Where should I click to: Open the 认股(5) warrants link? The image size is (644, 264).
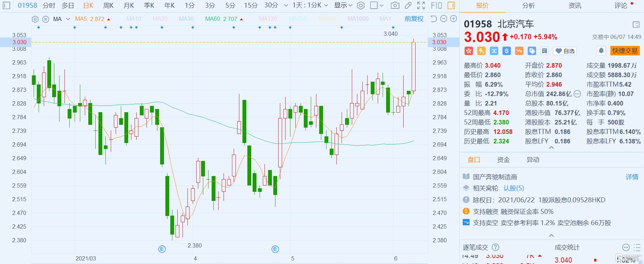[514, 188]
